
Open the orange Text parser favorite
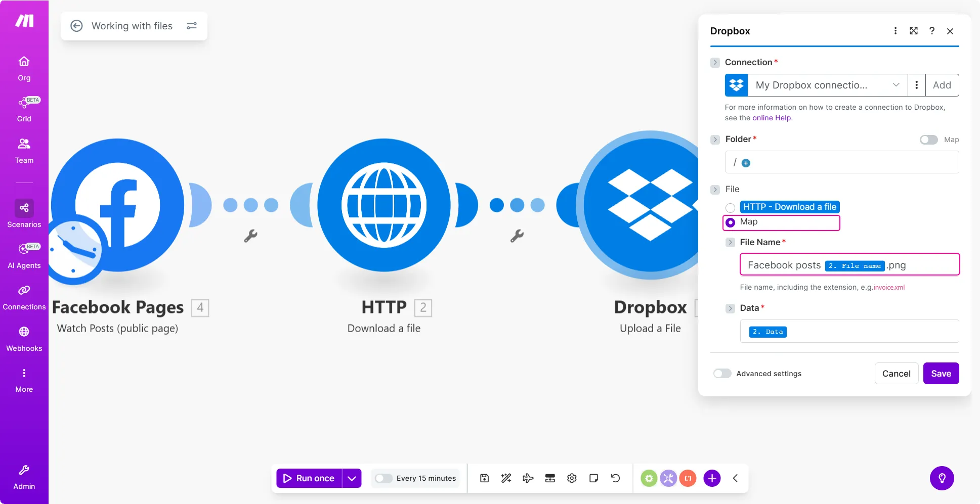pyautogui.click(x=688, y=478)
